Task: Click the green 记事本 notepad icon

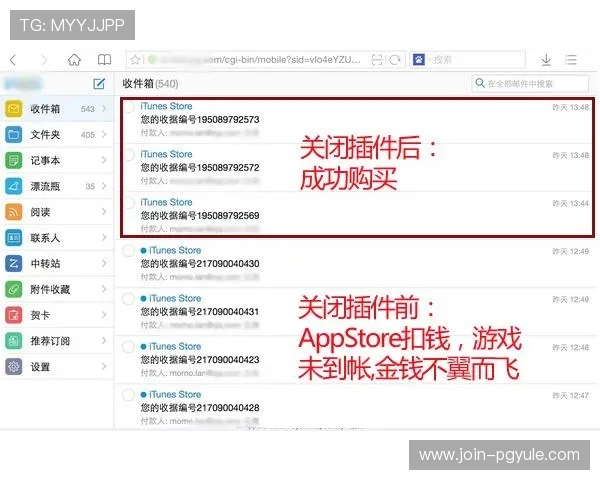Action: pos(14,160)
